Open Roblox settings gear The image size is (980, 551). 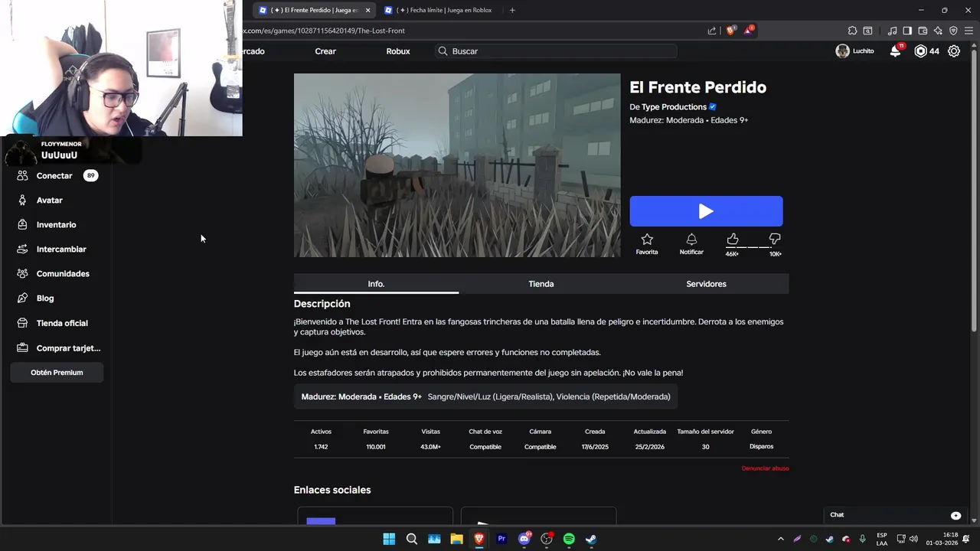pyautogui.click(x=954, y=51)
